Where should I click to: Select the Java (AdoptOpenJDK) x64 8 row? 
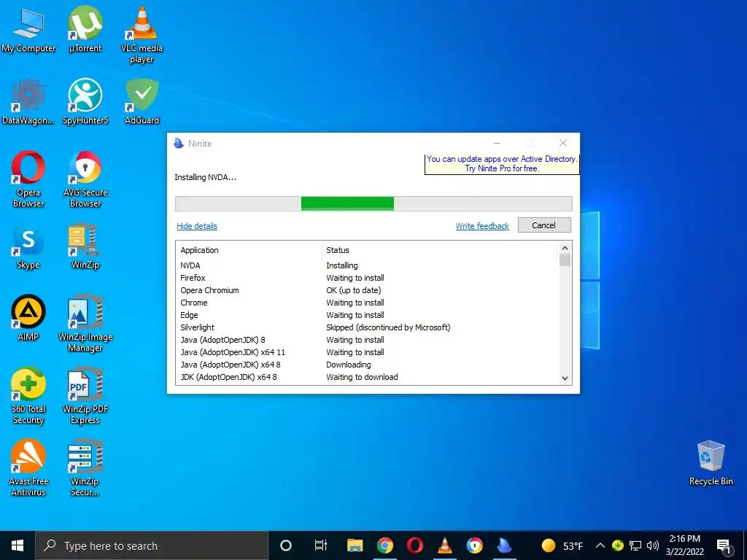click(x=367, y=365)
